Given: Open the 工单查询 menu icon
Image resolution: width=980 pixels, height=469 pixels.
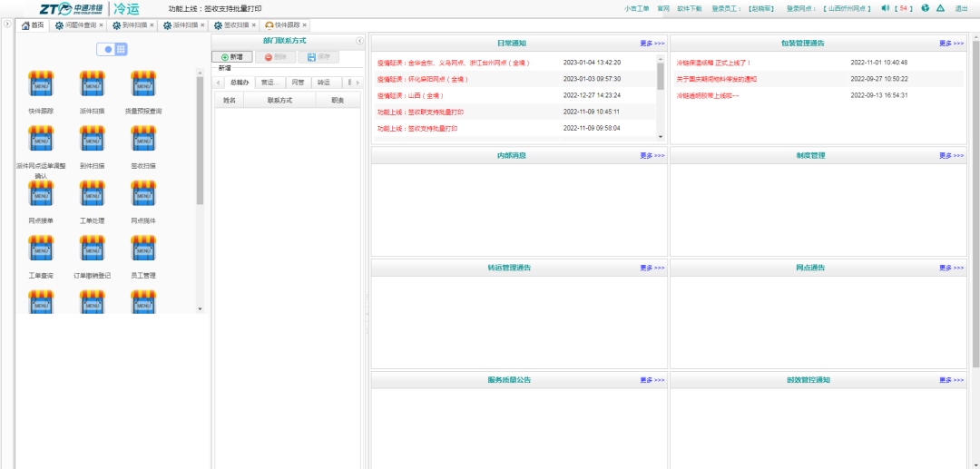Looking at the screenshot, I should (x=41, y=248).
